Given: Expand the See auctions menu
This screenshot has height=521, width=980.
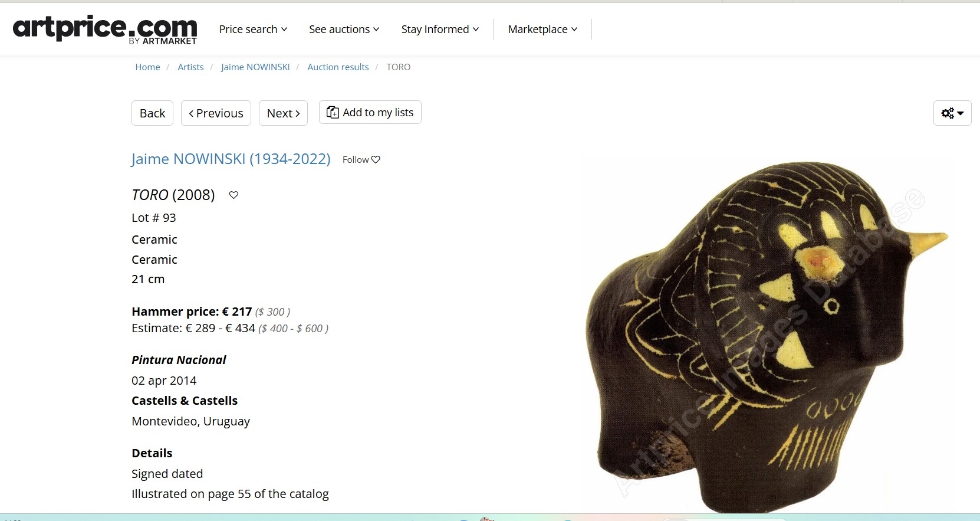Looking at the screenshot, I should 344,29.
